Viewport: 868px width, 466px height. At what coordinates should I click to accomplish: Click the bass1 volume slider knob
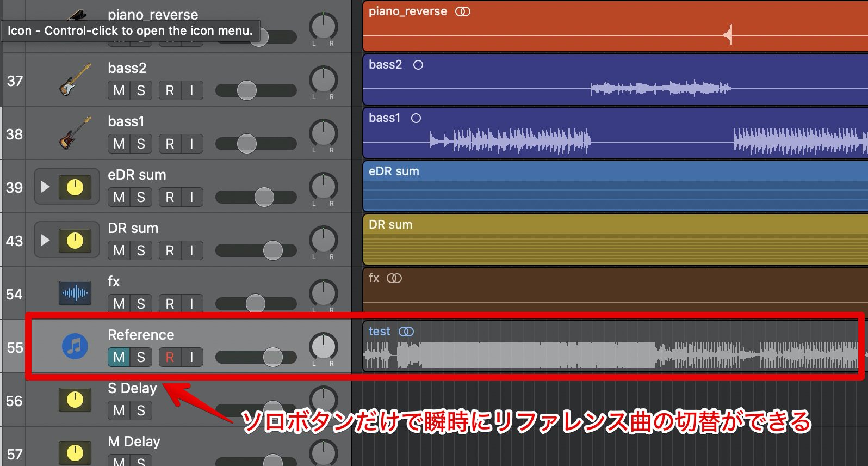[247, 144]
